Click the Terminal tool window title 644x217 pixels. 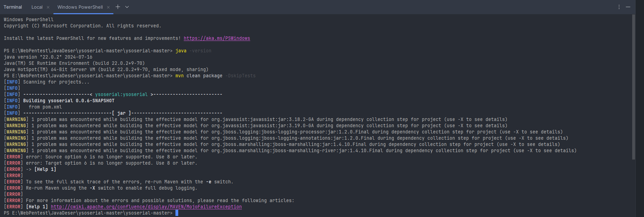pos(13,7)
